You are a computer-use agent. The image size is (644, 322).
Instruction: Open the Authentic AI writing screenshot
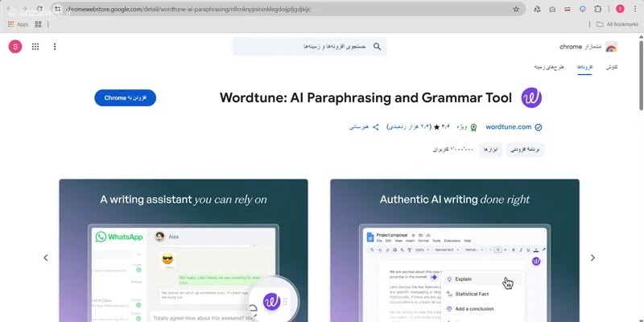coord(455,250)
